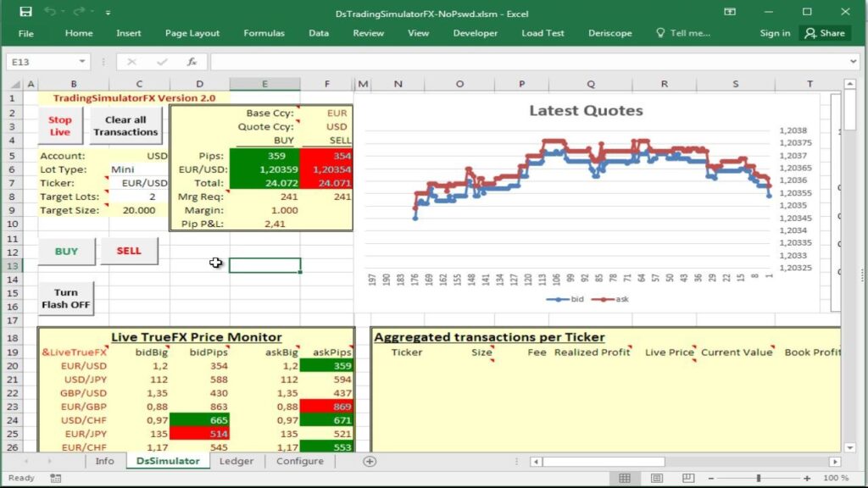868x488 pixels.
Task: Add a new sheet with plus icon
Action: [x=370, y=461]
